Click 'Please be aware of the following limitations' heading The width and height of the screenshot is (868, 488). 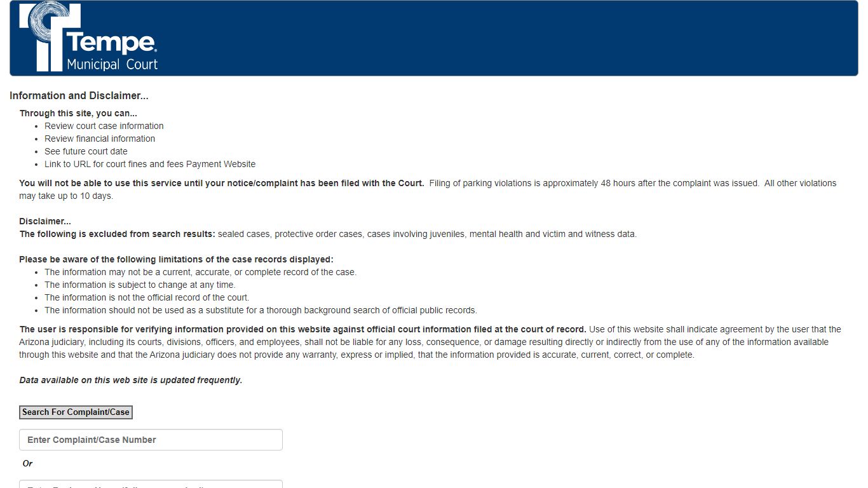pos(176,259)
